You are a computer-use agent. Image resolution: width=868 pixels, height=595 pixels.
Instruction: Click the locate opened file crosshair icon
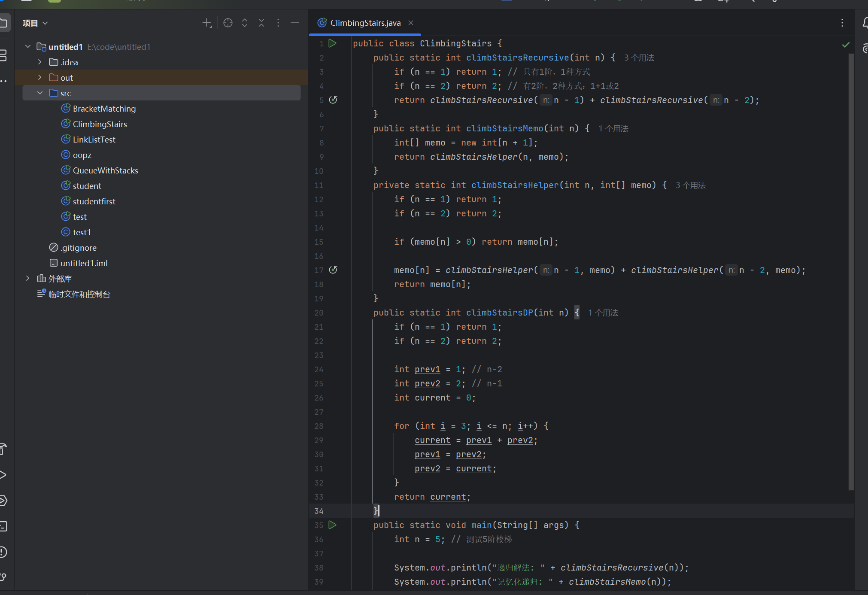[228, 23]
